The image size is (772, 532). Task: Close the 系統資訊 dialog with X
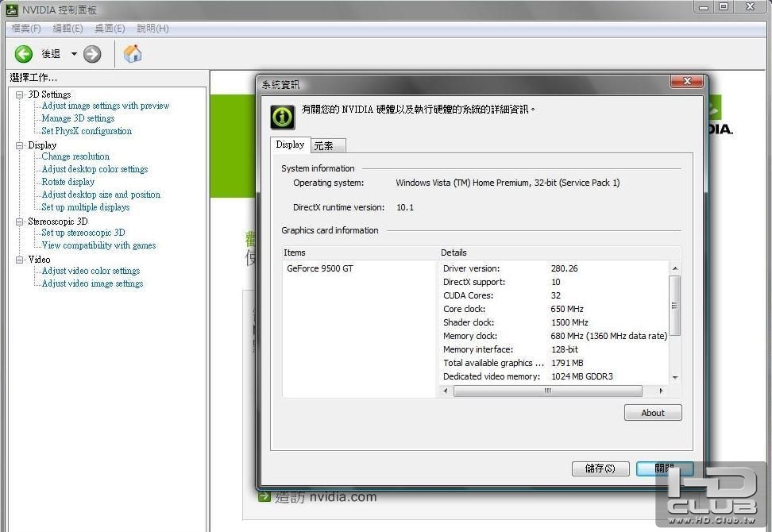pyautogui.click(x=687, y=81)
